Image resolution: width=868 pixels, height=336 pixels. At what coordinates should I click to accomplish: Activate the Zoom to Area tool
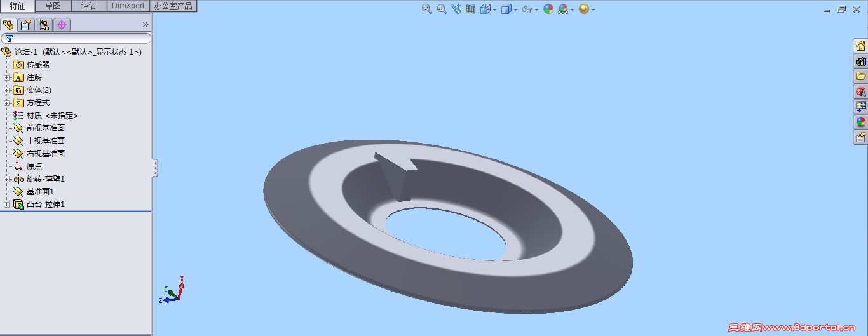(x=441, y=9)
